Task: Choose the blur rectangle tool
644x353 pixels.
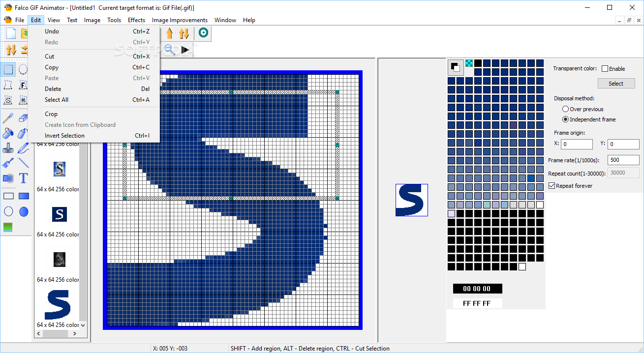Action: (8, 178)
